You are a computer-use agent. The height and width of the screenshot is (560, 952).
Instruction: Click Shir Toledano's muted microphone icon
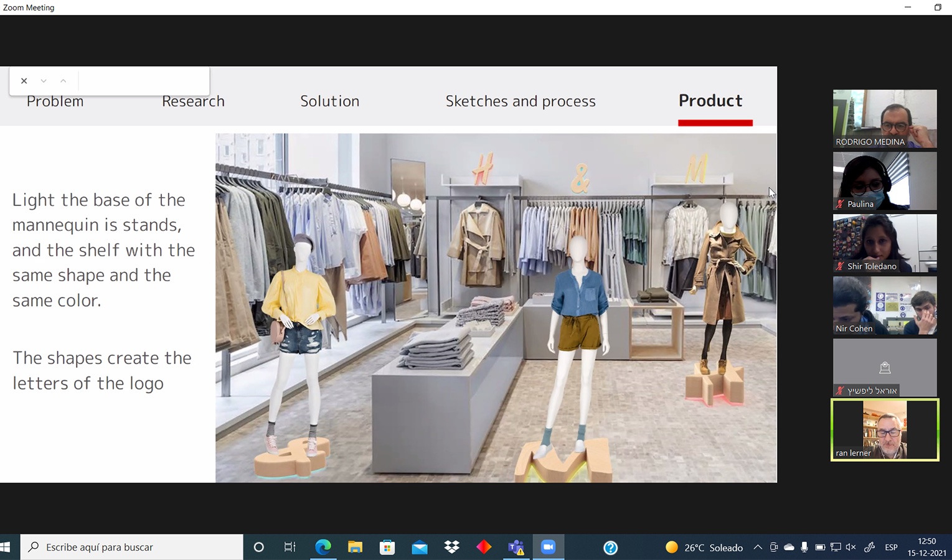(840, 266)
